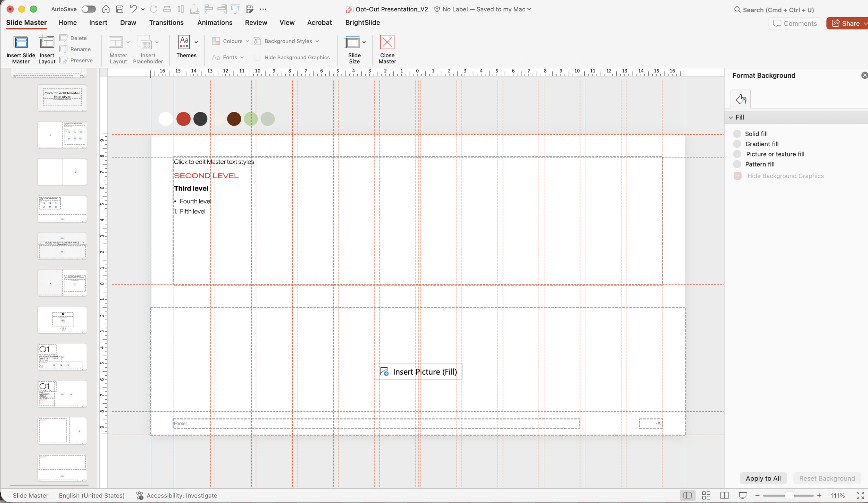
Task: Open the Home ribbon tab
Action: [x=67, y=23]
